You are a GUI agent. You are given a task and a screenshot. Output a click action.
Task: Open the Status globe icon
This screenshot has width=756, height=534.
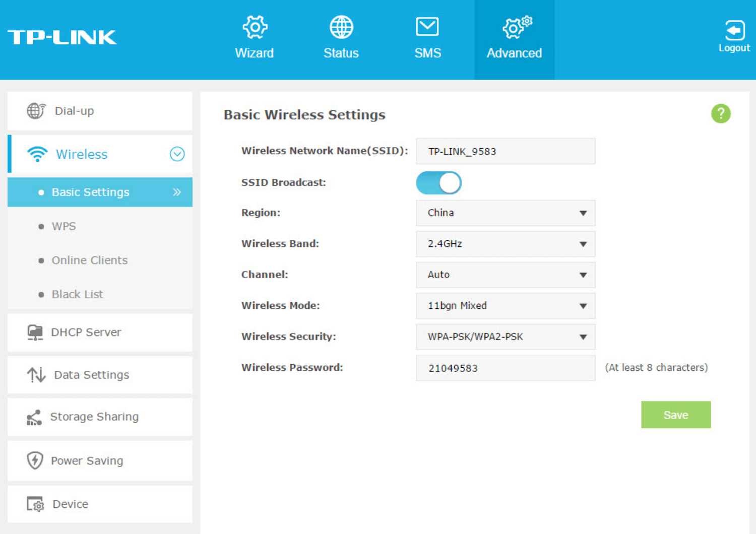tap(341, 27)
